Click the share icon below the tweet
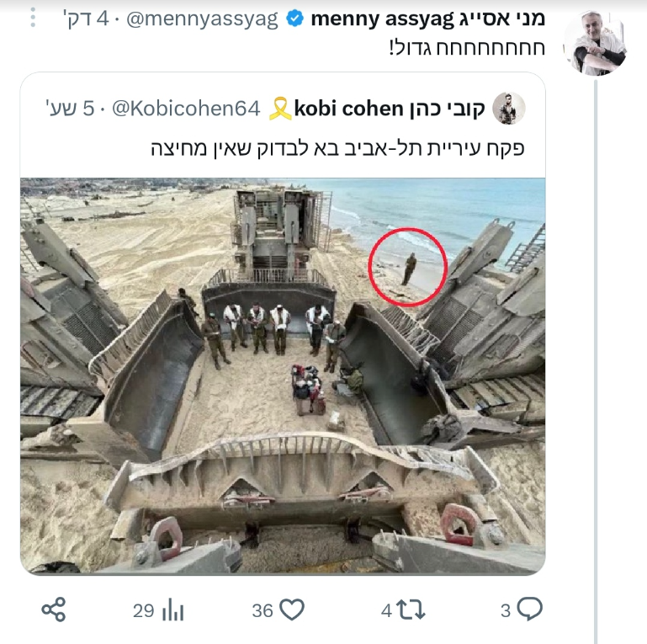This screenshot has height=644, width=647. coord(55,609)
